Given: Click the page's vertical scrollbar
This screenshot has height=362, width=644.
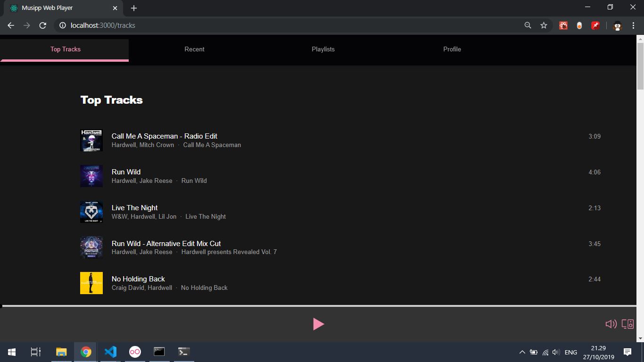Looking at the screenshot, I should point(640,66).
